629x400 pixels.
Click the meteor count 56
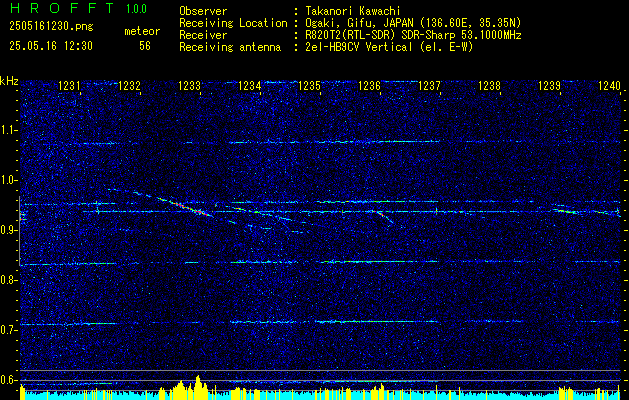pos(145,46)
